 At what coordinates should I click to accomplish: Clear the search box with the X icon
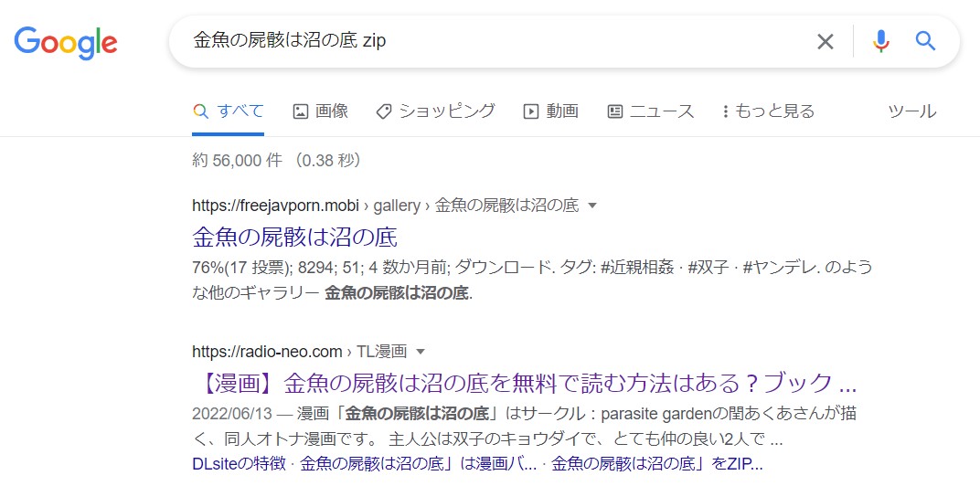pos(826,42)
